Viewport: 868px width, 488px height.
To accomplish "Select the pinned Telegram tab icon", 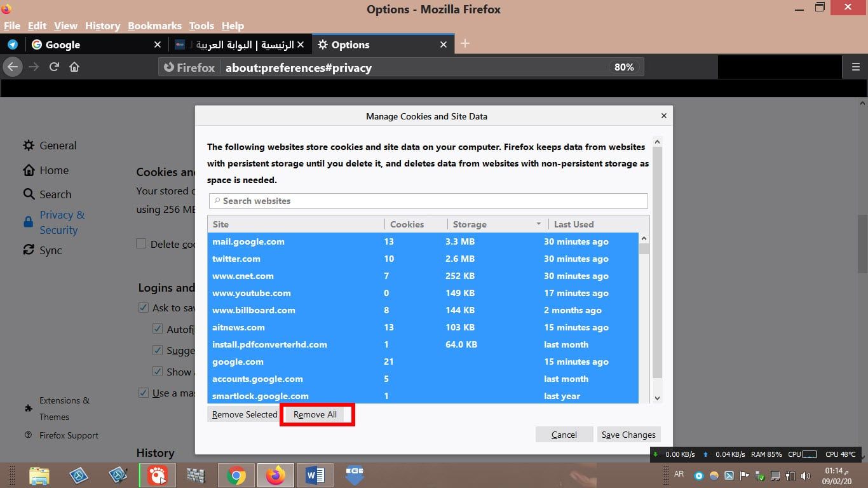I will point(12,44).
